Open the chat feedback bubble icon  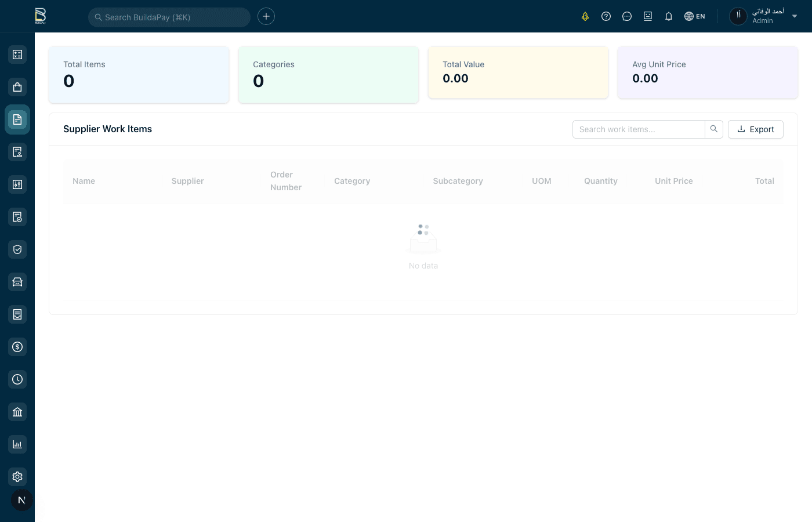point(627,16)
